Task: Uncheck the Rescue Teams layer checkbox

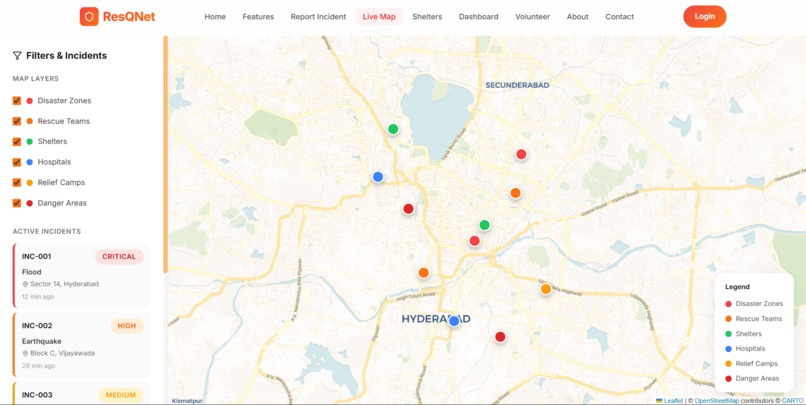Action: (17, 121)
